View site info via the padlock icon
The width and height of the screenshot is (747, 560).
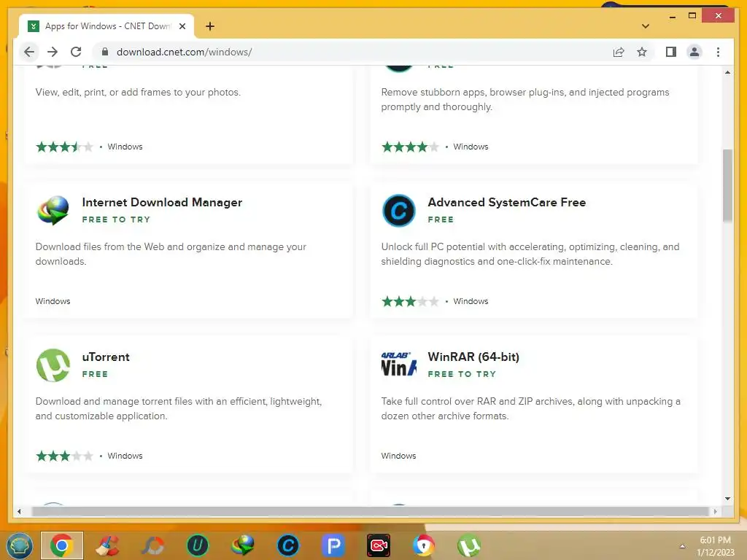pyautogui.click(x=105, y=52)
